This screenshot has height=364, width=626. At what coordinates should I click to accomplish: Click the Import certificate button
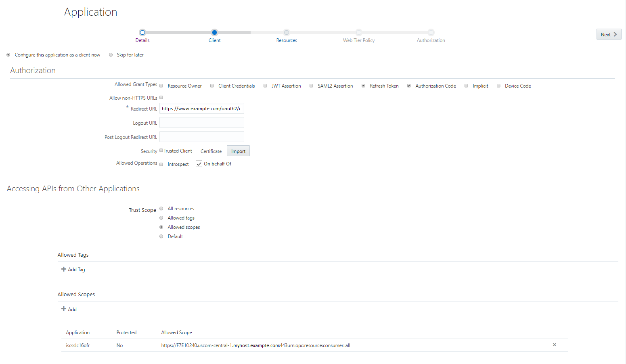coord(238,151)
